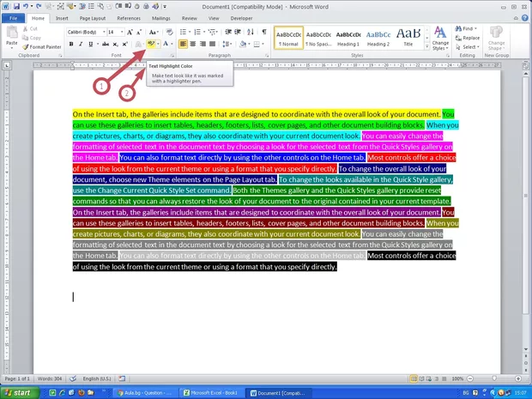Click the Replace button in Editing group
Viewport: 532px width, 399px height.
pyautogui.click(x=471, y=38)
